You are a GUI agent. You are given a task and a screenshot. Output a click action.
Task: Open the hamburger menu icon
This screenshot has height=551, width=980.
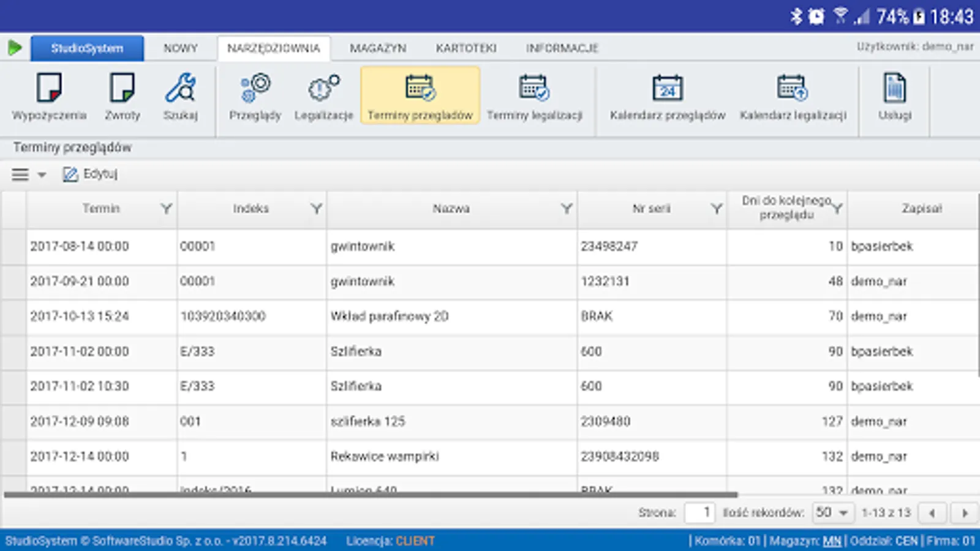click(x=20, y=174)
